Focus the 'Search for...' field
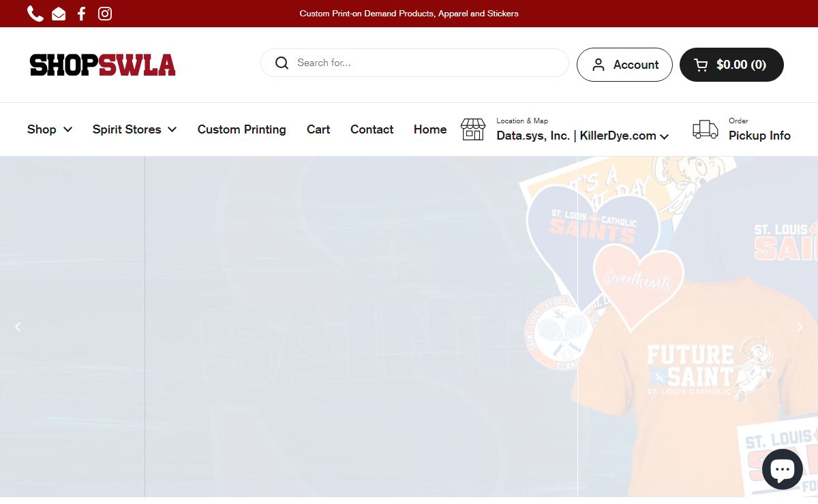The width and height of the screenshot is (818, 504). click(414, 63)
